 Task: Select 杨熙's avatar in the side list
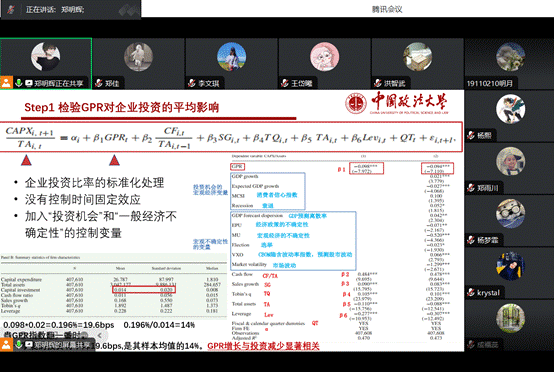point(510,109)
